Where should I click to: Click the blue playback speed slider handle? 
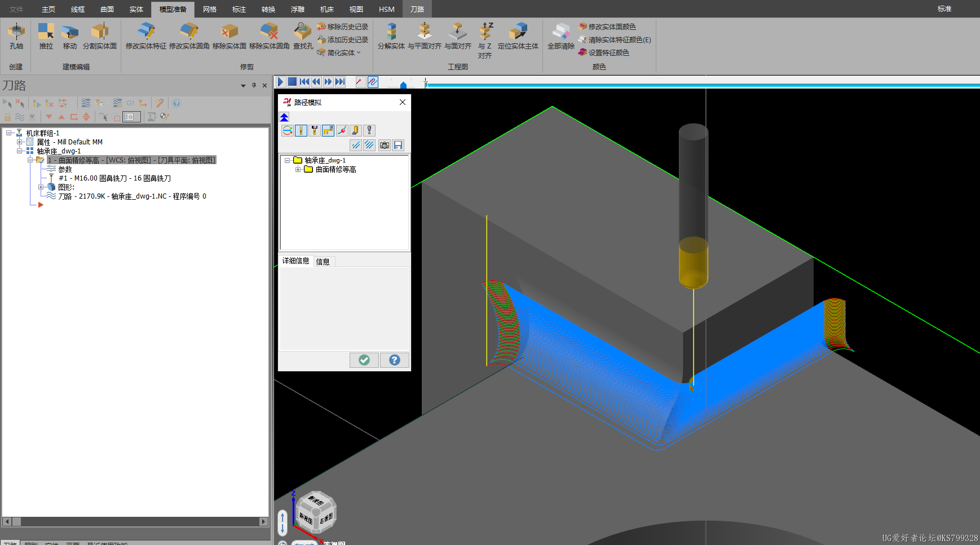(x=403, y=85)
